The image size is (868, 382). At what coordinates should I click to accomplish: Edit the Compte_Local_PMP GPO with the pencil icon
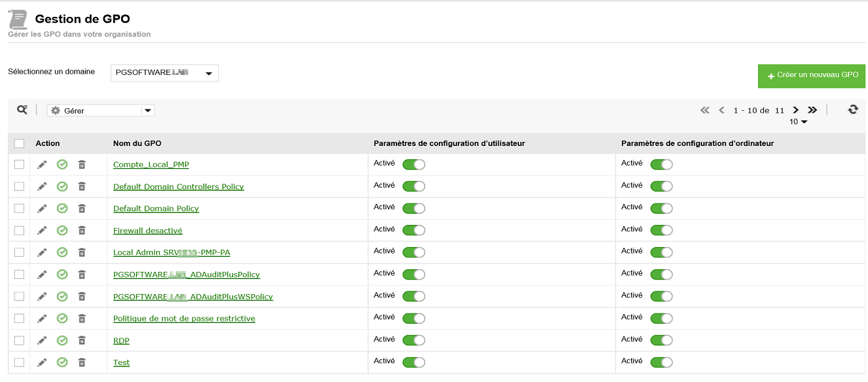pos(42,164)
